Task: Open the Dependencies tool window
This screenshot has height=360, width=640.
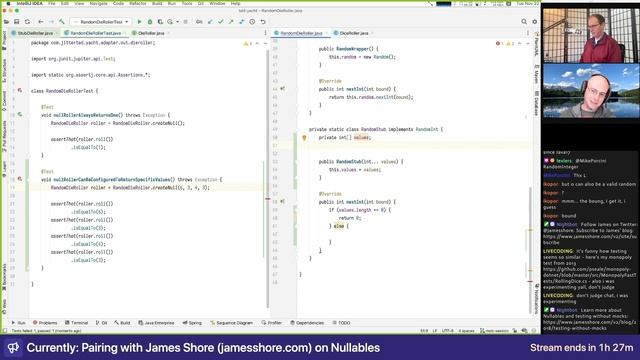Action: [x=307, y=322]
